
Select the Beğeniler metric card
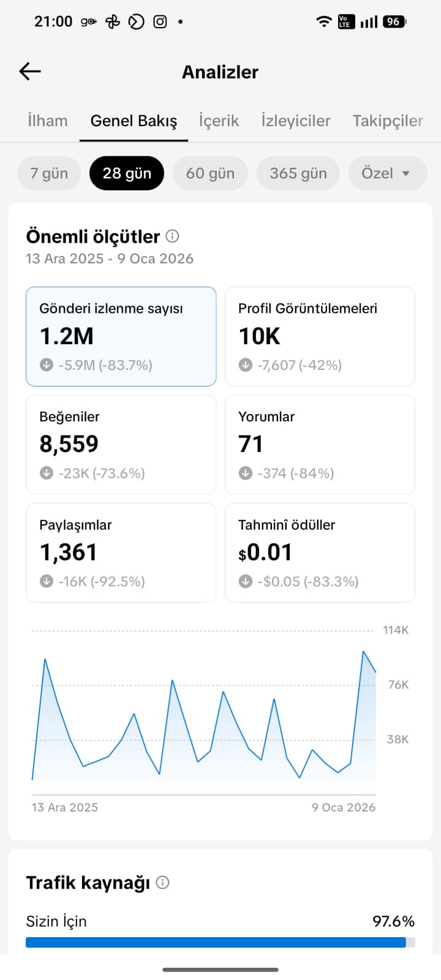point(121,445)
